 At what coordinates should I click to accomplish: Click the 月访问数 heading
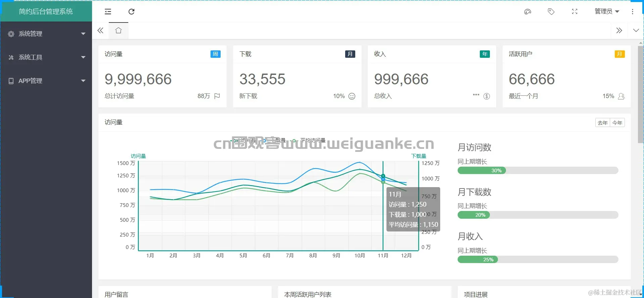[x=474, y=147]
